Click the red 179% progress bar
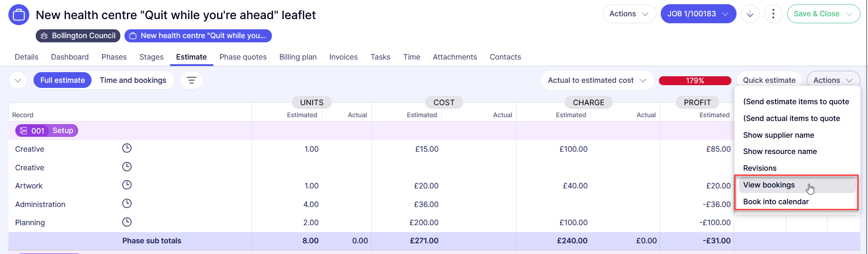This screenshot has width=868, height=254. click(695, 81)
